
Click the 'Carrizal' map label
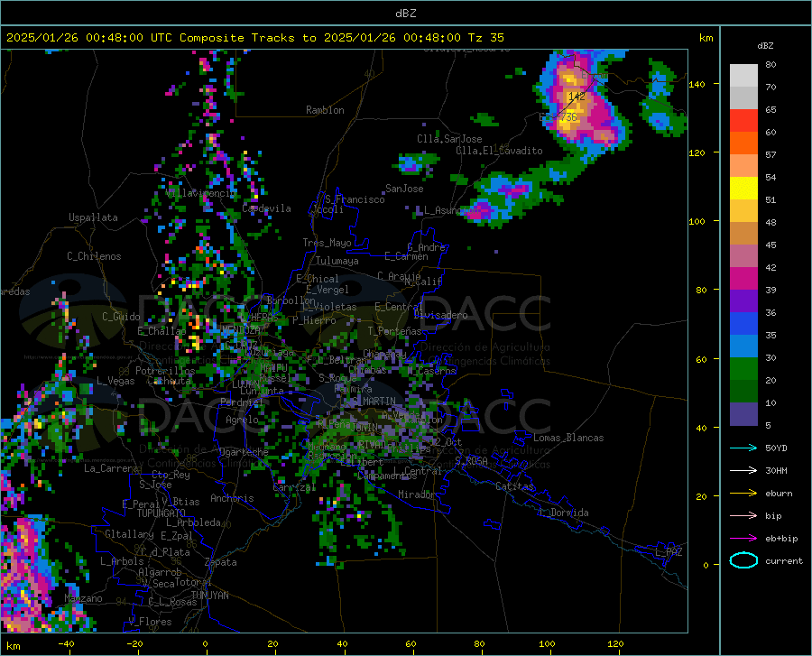tap(294, 487)
